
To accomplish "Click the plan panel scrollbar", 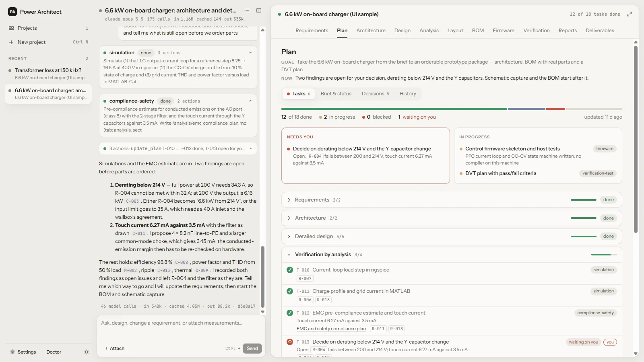I will pos(636,139).
